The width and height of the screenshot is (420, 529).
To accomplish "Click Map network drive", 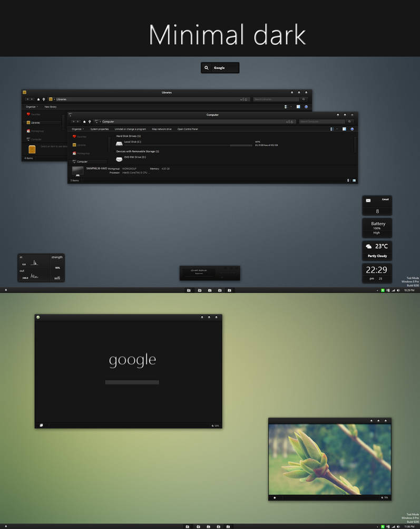I will (161, 129).
